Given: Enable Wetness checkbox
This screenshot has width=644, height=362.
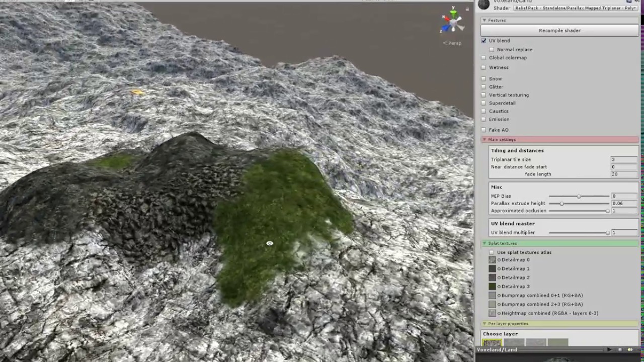Looking at the screenshot, I should point(484,67).
